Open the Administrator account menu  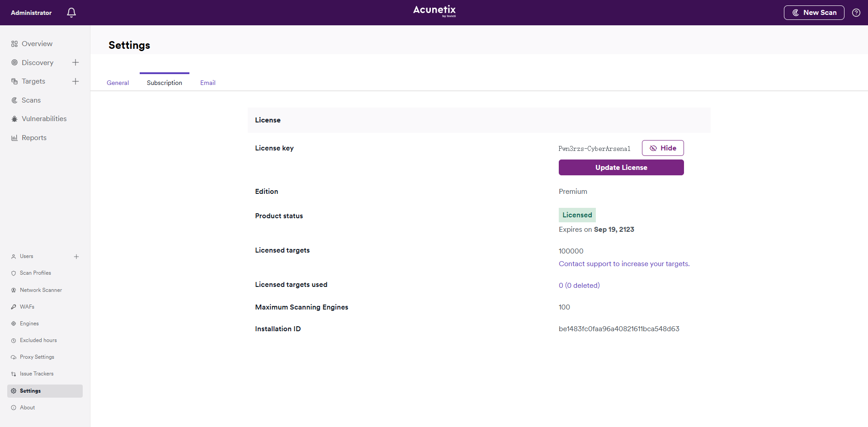point(31,13)
